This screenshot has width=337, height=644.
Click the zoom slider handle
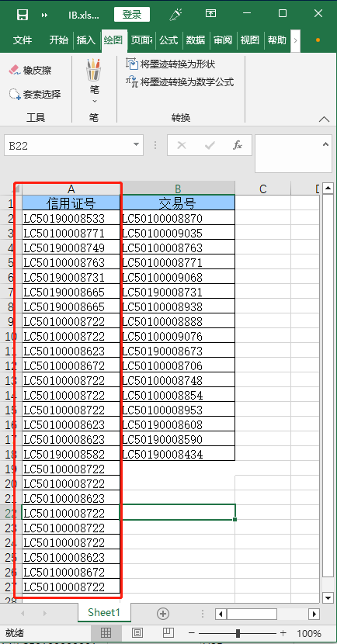coord(238,633)
